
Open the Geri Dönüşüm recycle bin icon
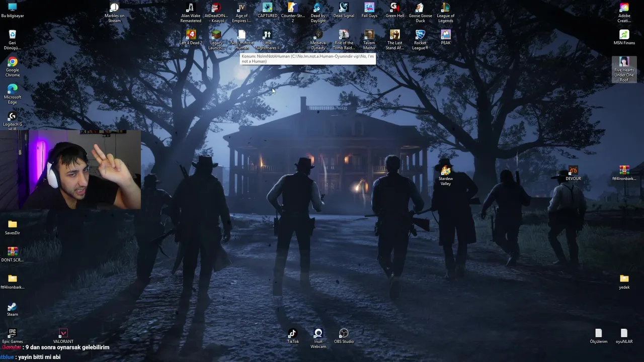(x=12, y=40)
